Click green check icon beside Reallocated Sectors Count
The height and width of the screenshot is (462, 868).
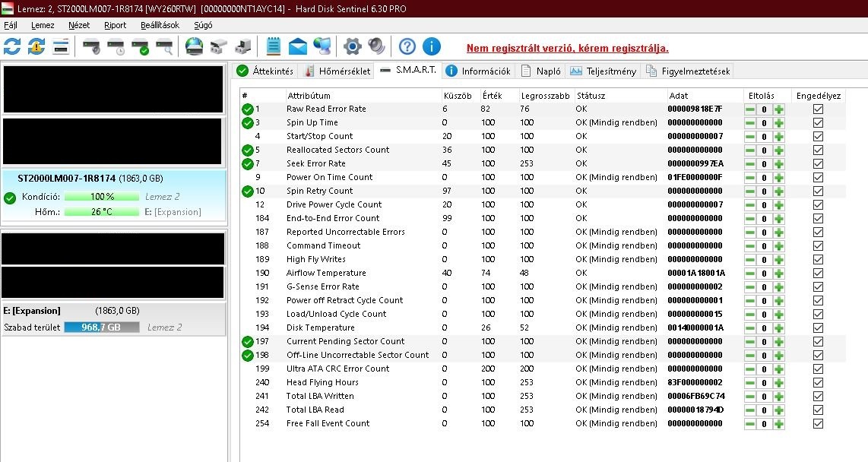point(248,150)
